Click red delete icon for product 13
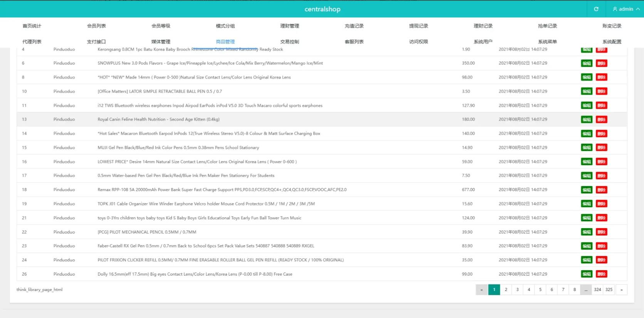Image resolution: width=644 pixels, height=318 pixels. click(x=601, y=119)
